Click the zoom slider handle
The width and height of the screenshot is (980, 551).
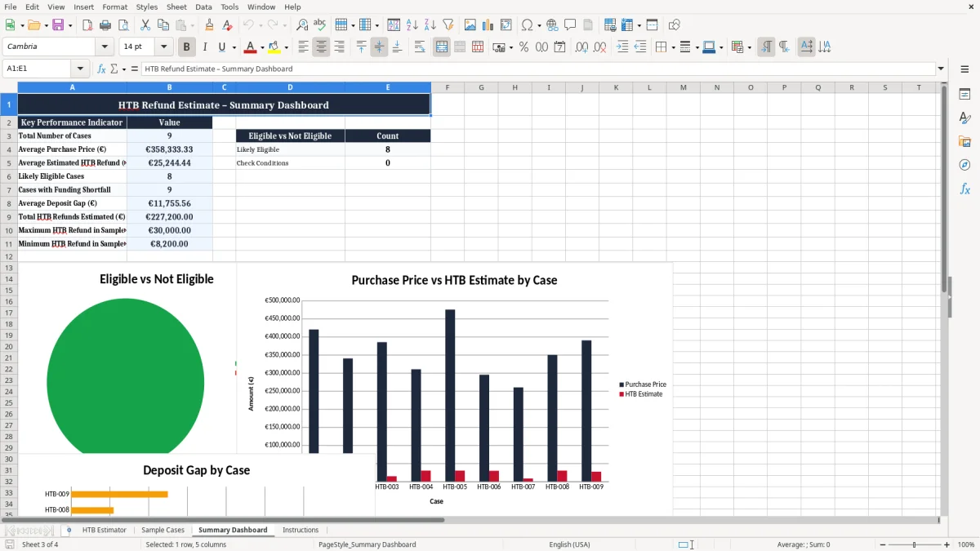(x=914, y=544)
